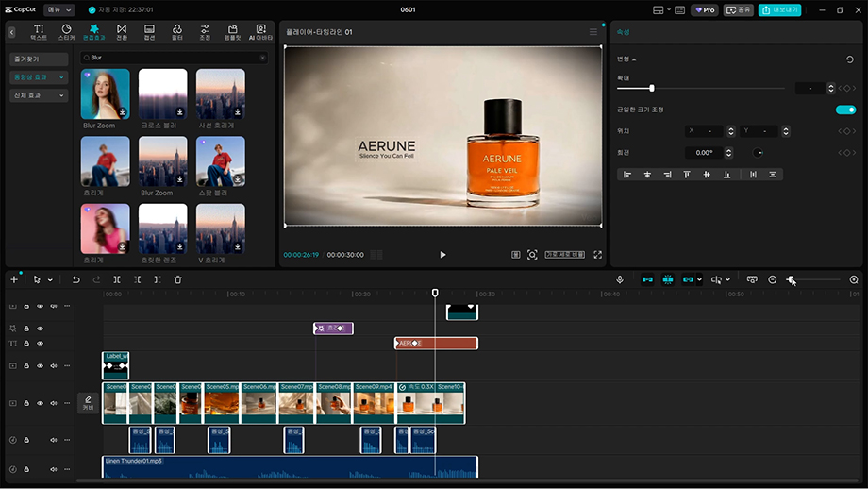Open the 캡션 (Captions) tab

(149, 32)
